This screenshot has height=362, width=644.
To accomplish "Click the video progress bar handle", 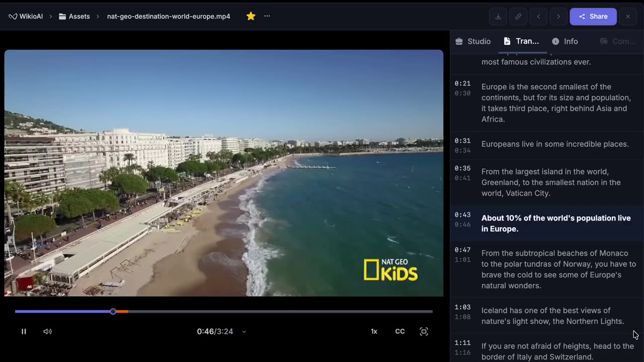I will tap(113, 312).
